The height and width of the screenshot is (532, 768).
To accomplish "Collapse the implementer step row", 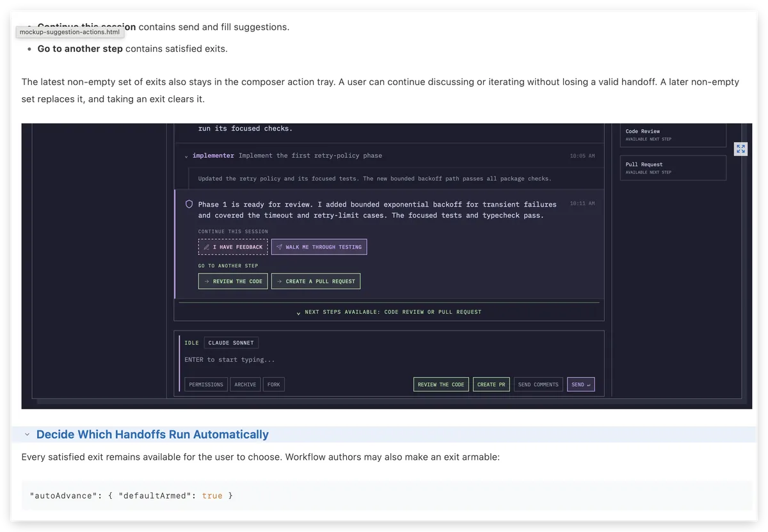I will pyautogui.click(x=186, y=156).
